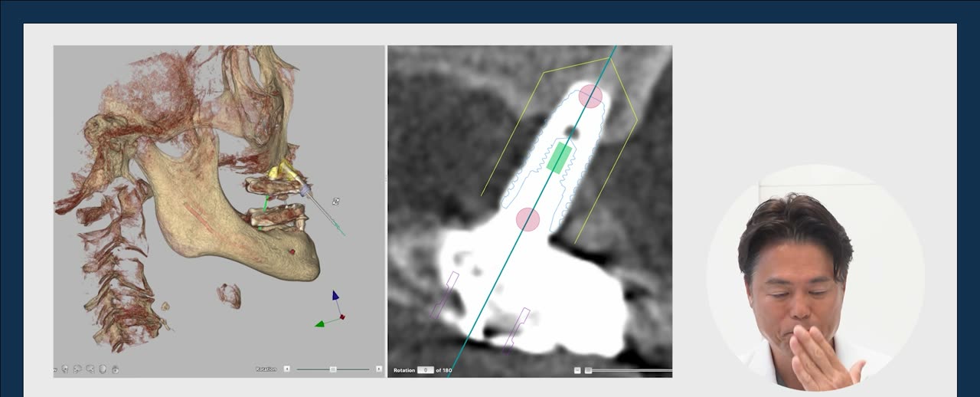
Task: Select the fifth skull view preset icon
Action: point(115,369)
